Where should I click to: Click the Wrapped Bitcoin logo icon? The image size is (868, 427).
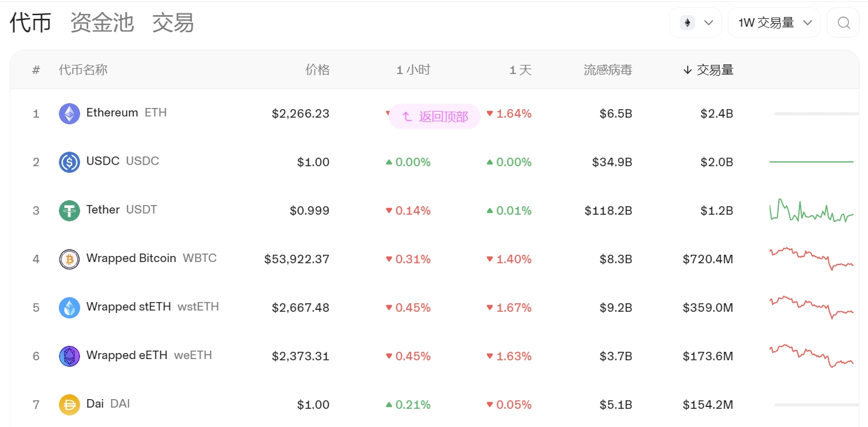69,259
